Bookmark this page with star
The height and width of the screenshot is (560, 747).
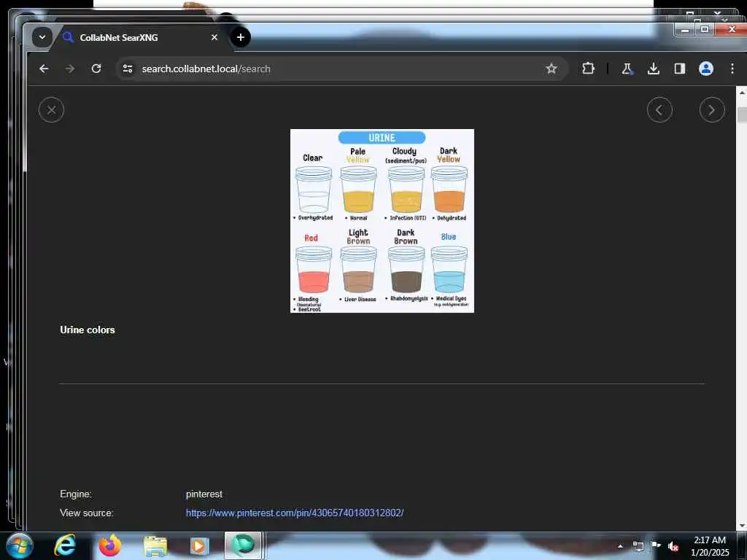551,69
